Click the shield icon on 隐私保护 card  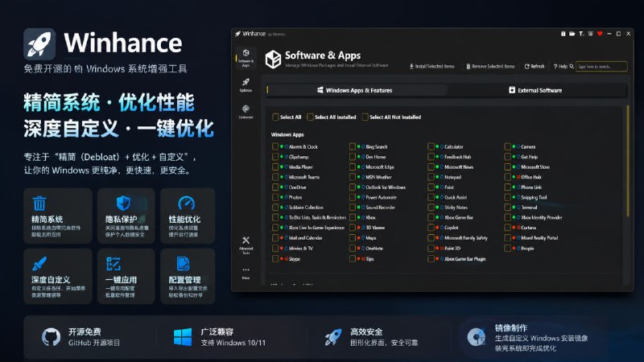point(123,204)
